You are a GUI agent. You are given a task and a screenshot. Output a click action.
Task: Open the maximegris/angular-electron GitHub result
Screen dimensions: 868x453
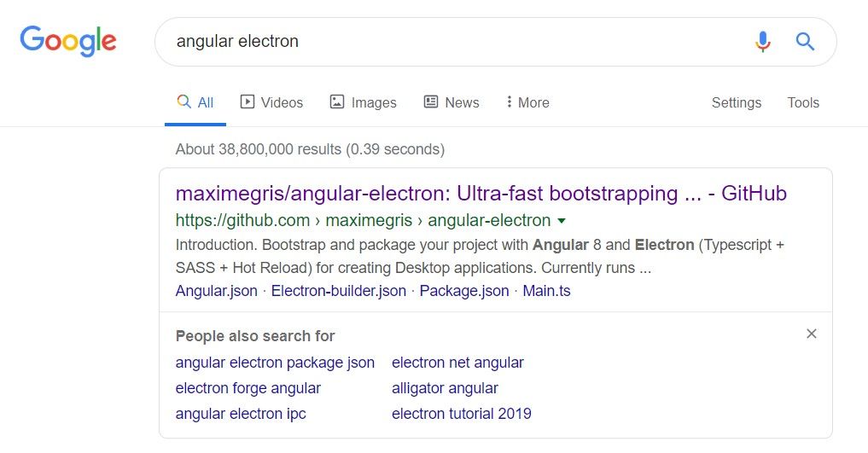[481, 194]
